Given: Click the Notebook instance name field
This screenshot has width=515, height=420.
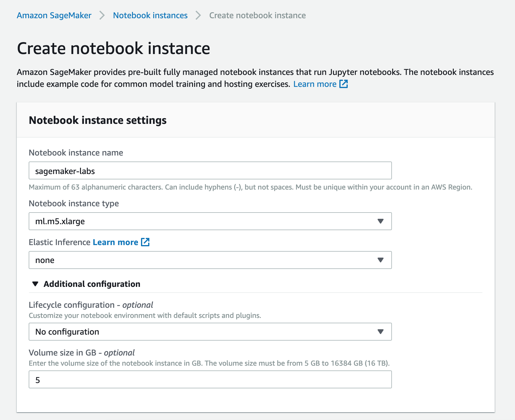Looking at the screenshot, I should tap(210, 170).
